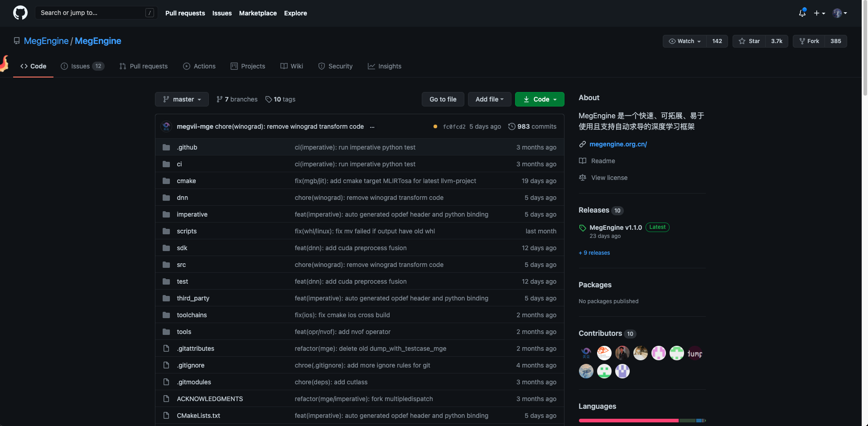Open the Add file dropdown
868x426 pixels.
(x=489, y=99)
